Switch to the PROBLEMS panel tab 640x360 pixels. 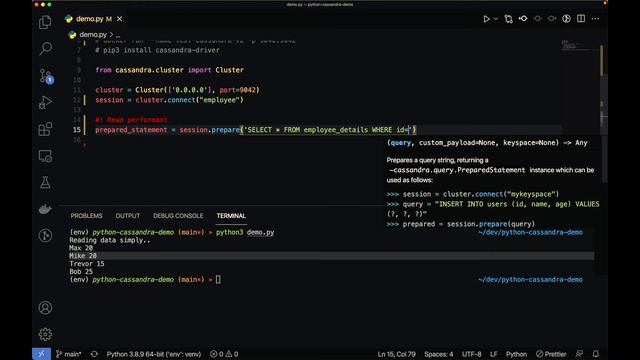pyautogui.click(x=87, y=216)
